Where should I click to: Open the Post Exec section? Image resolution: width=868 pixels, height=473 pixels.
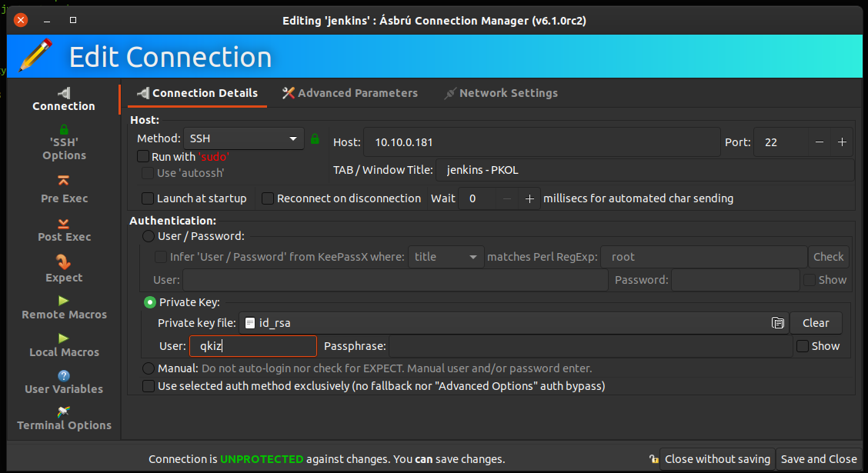(x=64, y=231)
